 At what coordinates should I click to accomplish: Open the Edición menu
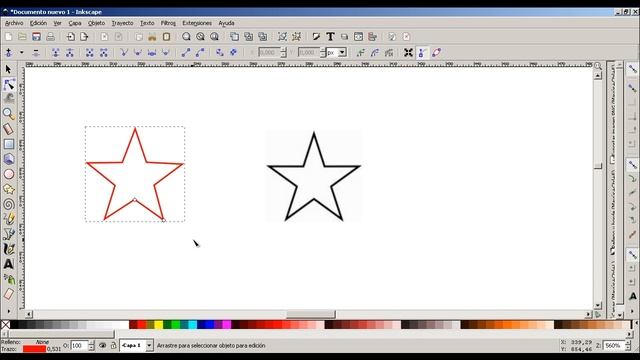(x=38, y=23)
